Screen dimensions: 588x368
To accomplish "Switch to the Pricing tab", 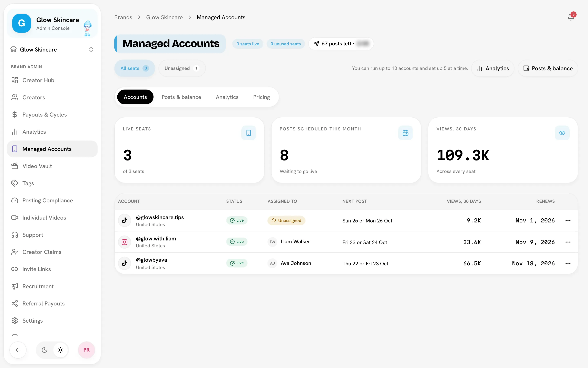I will point(262,97).
